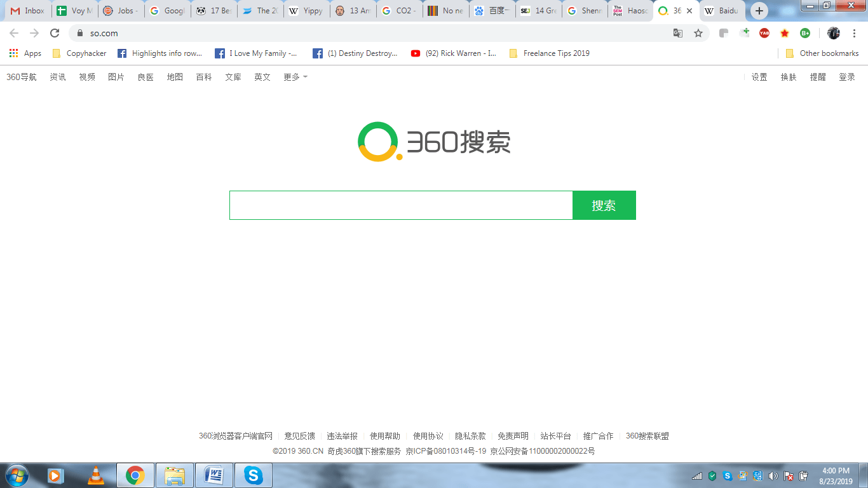Open 设置 settings at top right
The height and width of the screenshot is (488, 868).
759,77
